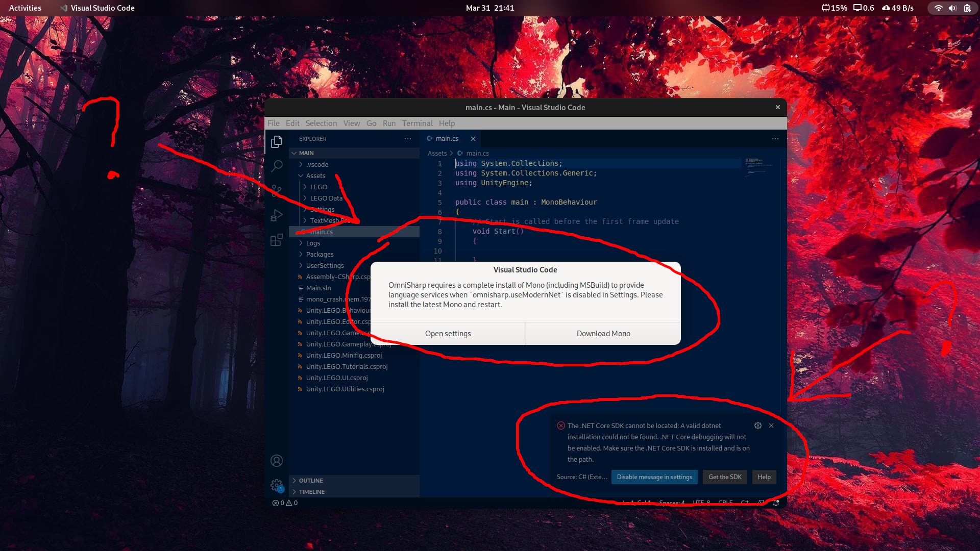Click the notification gear settings icon
980x551 pixels.
point(758,425)
